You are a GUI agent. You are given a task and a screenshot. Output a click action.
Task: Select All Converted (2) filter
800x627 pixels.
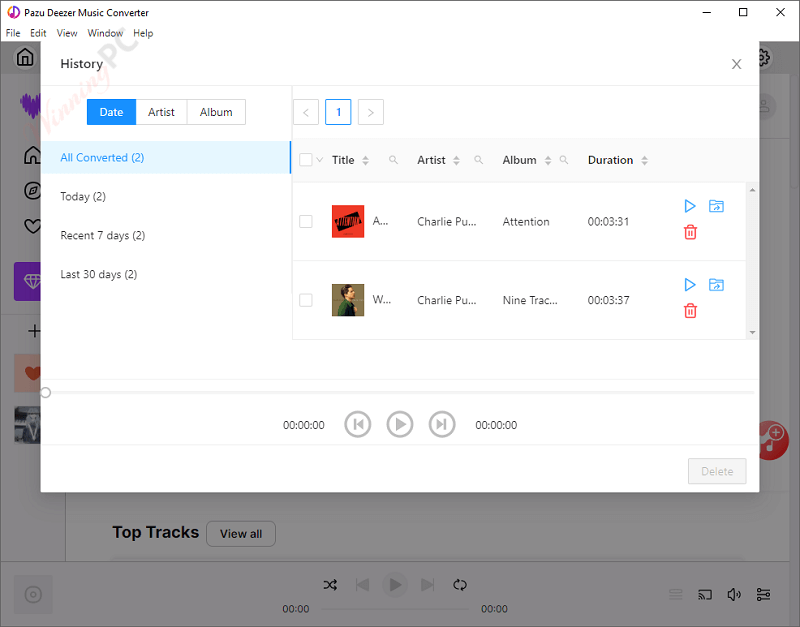click(x=166, y=158)
